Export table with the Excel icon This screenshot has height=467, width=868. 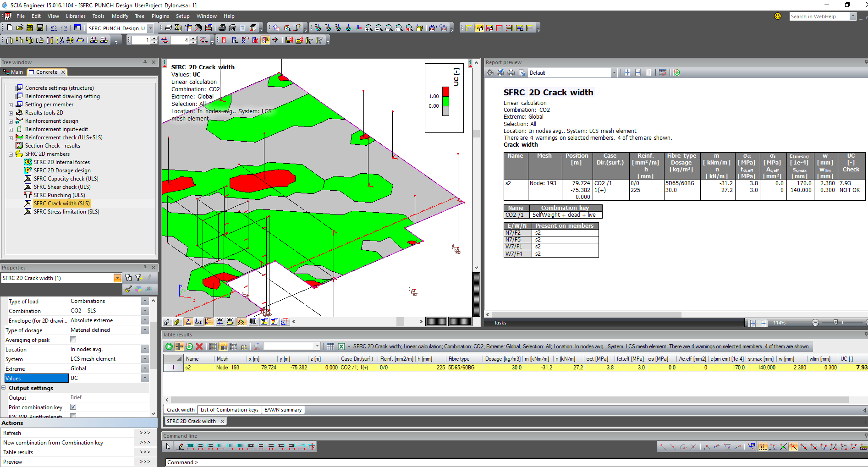click(341, 346)
